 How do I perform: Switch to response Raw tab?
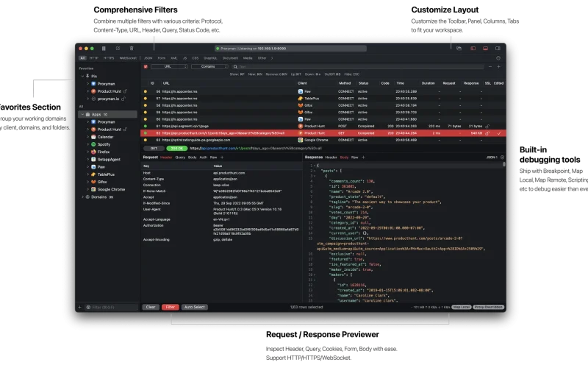[355, 158]
